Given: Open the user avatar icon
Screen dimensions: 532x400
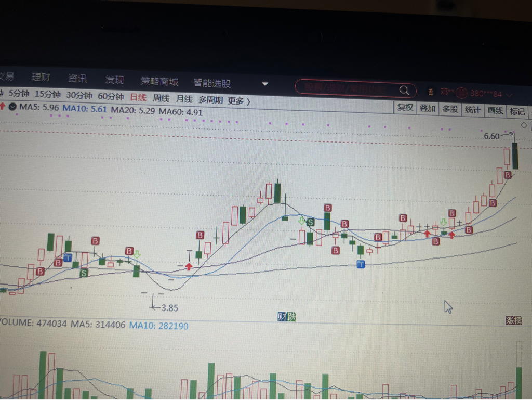Looking at the screenshot, I should click(431, 92).
